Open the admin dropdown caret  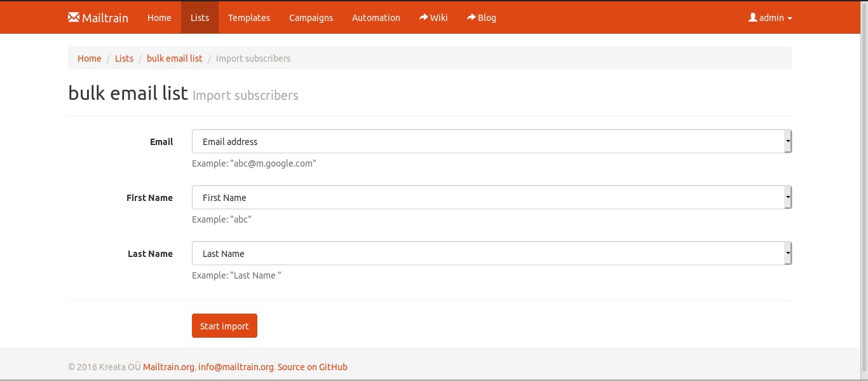[x=790, y=18]
